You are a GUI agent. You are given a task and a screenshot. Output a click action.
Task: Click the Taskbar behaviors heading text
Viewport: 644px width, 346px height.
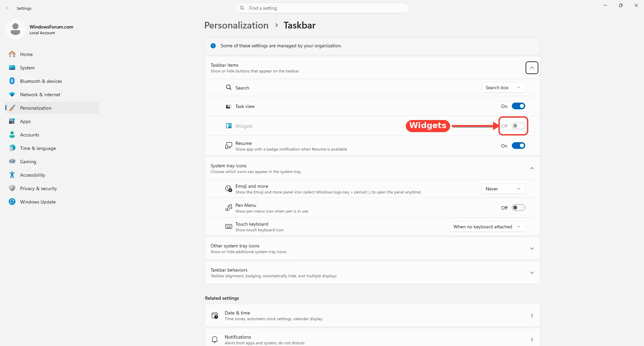pyautogui.click(x=229, y=270)
